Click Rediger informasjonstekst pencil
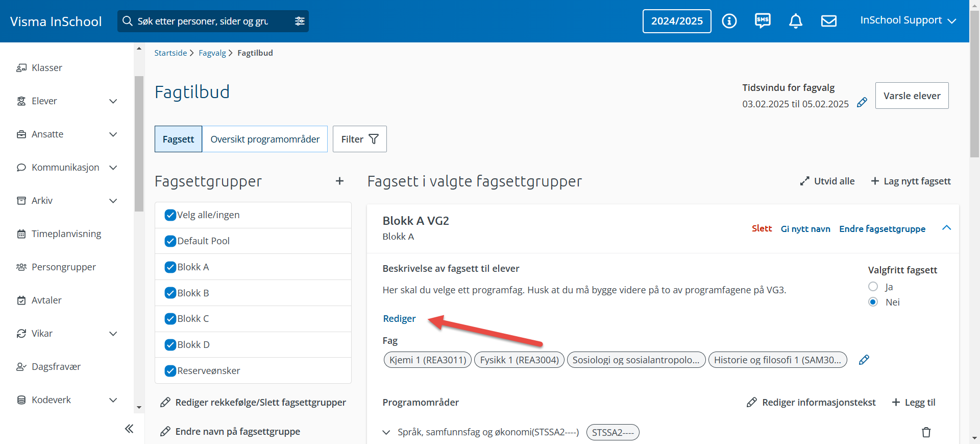This screenshot has width=980, height=444. click(811, 403)
